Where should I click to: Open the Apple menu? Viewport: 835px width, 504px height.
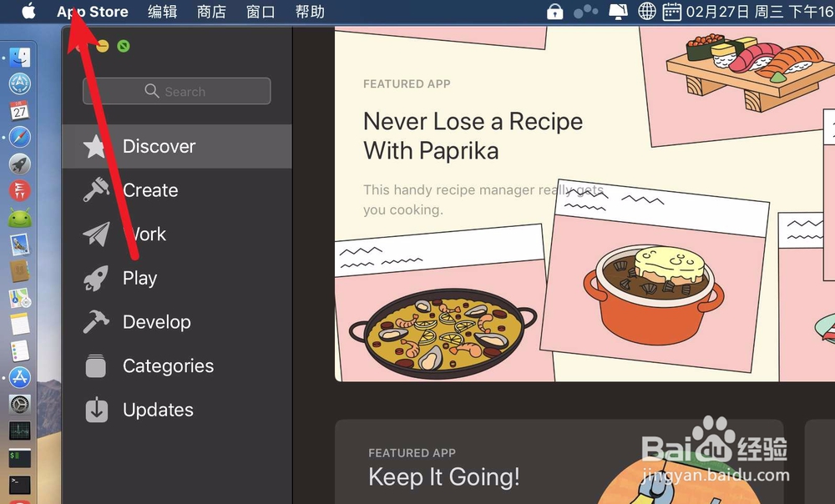pos(28,11)
